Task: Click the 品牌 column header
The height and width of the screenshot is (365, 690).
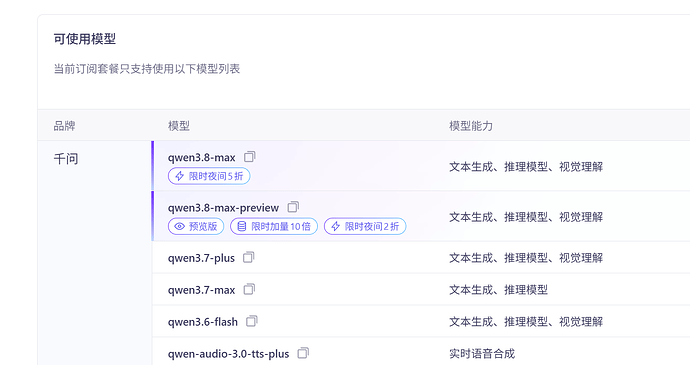Action: (x=64, y=126)
